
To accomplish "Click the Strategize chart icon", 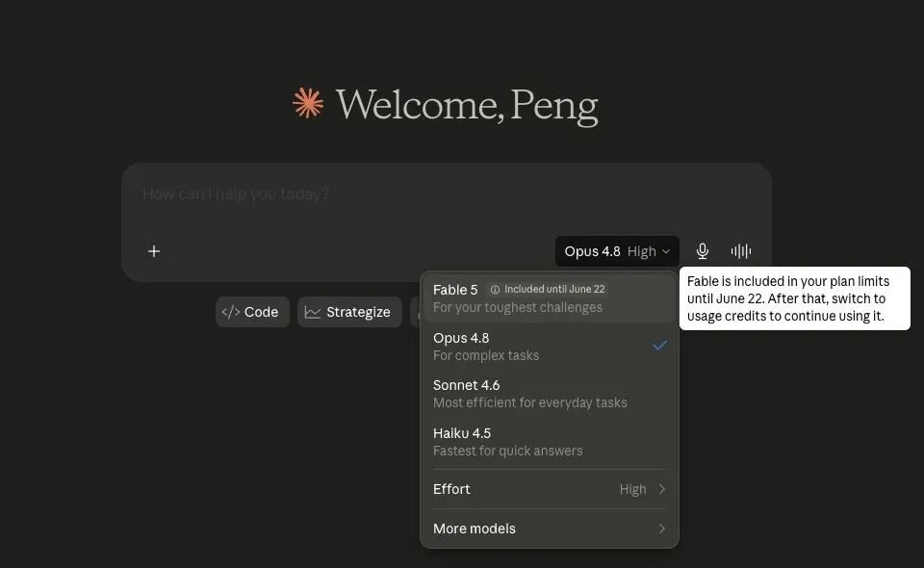I will pyautogui.click(x=312, y=312).
